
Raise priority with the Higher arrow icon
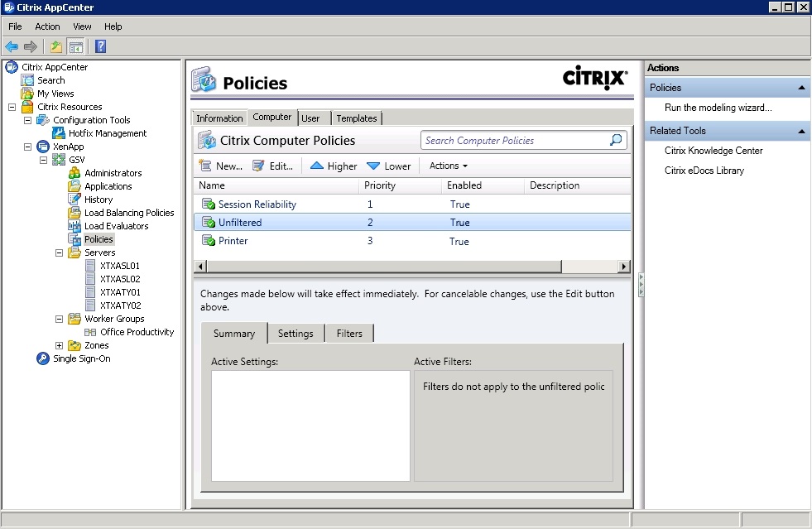[316, 166]
